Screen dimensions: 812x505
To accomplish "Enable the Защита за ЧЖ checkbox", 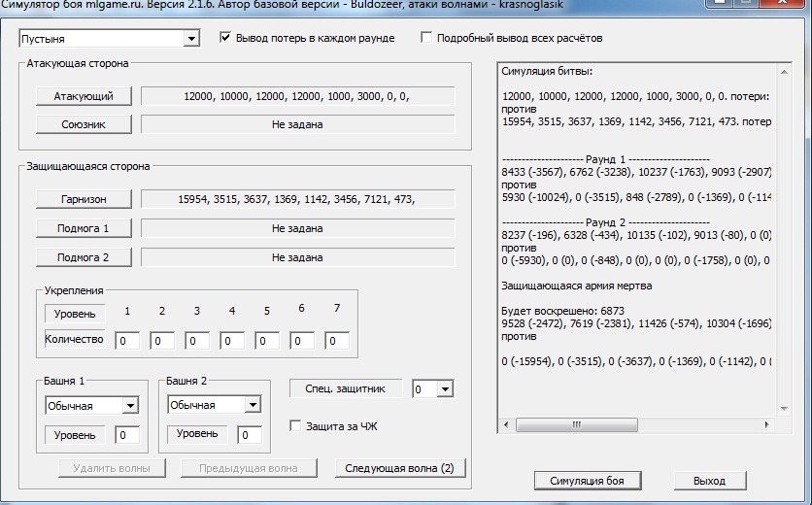I will (297, 425).
